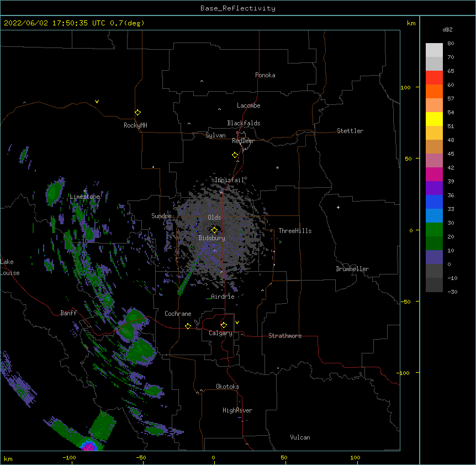
Task: Click the HighRiver label
Action: click(237, 410)
